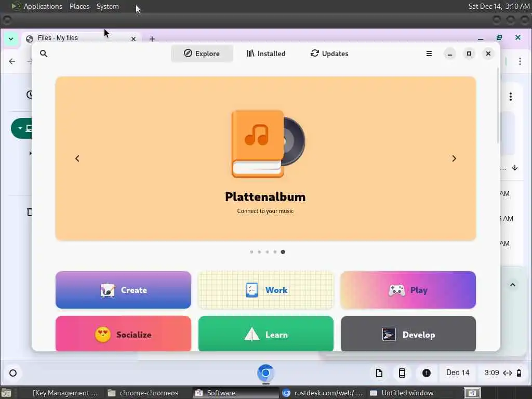Open the Learn category
The image size is (532, 399).
[x=265, y=334]
